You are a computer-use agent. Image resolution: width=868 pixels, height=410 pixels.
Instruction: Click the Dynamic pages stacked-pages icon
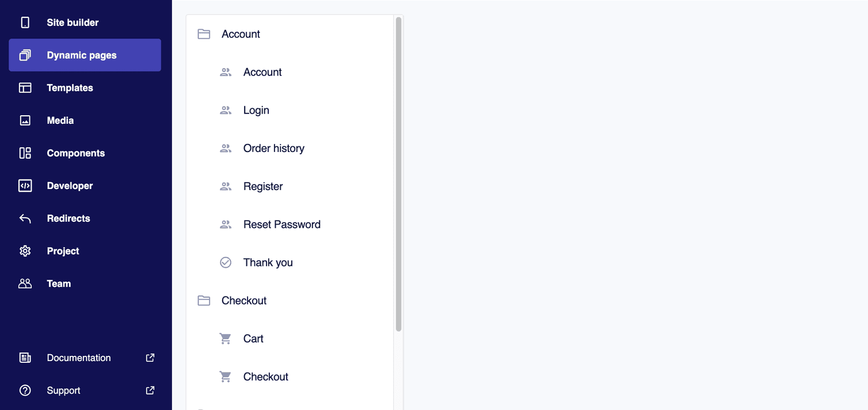(x=25, y=55)
